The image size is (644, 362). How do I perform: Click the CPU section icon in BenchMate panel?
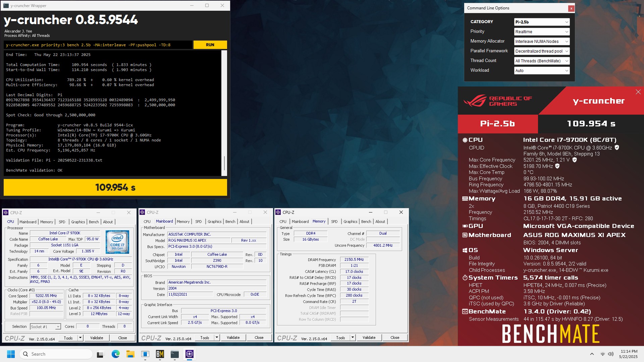click(465, 140)
